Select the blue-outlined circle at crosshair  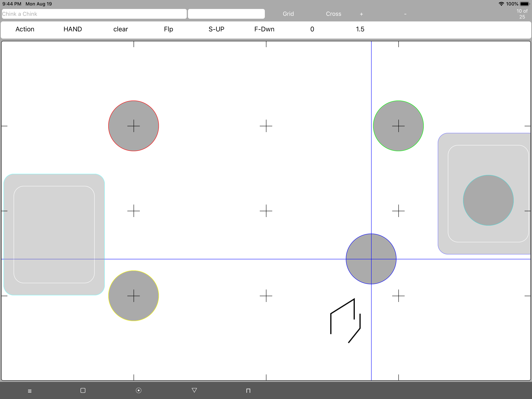click(x=371, y=259)
